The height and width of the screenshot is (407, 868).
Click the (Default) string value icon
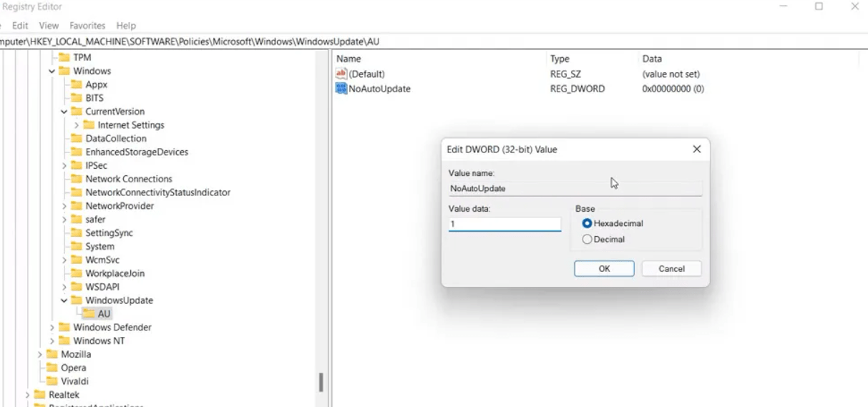tap(341, 74)
